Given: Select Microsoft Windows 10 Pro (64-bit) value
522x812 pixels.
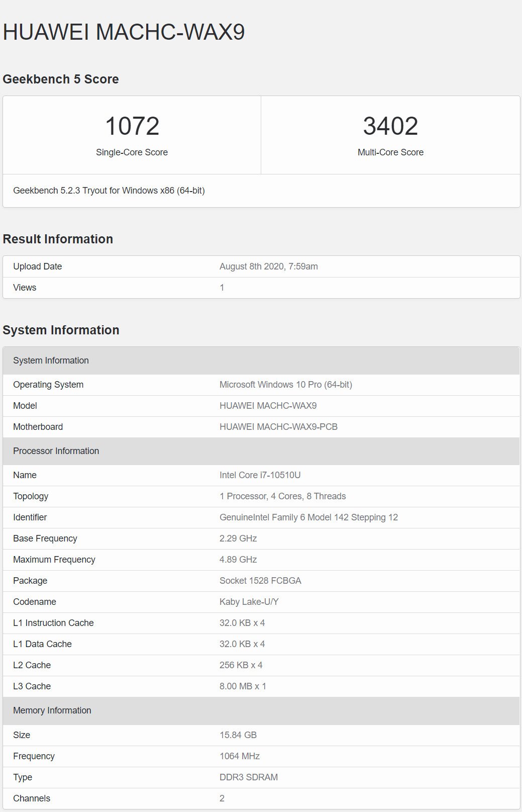Looking at the screenshot, I should point(286,385).
